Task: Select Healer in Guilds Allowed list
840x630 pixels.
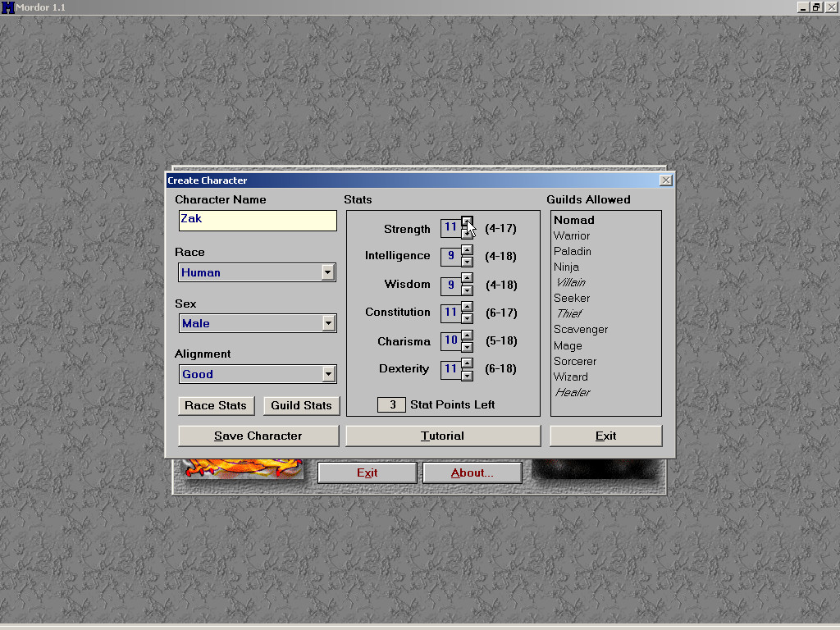Action: [573, 392]
